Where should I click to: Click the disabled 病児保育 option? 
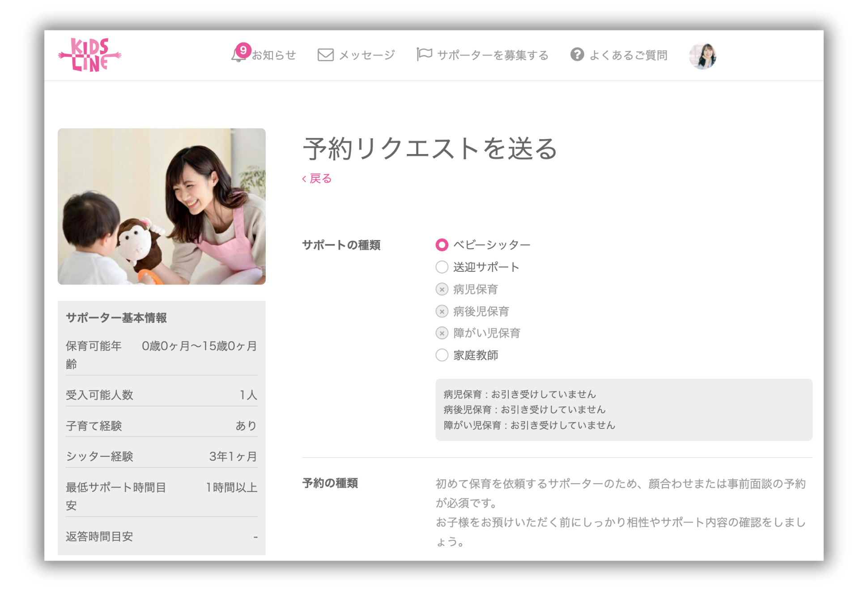[x=442, y=290]
